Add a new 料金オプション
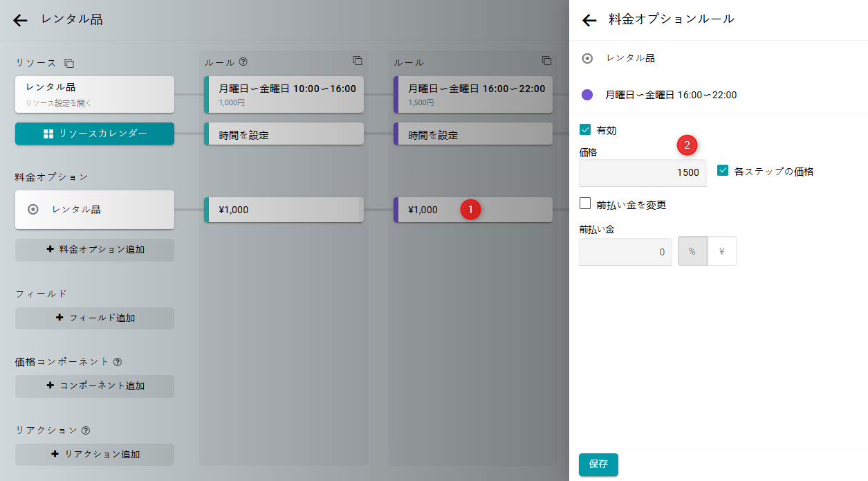This screenshot has height=481, width=868. click(x=95, y=250)
